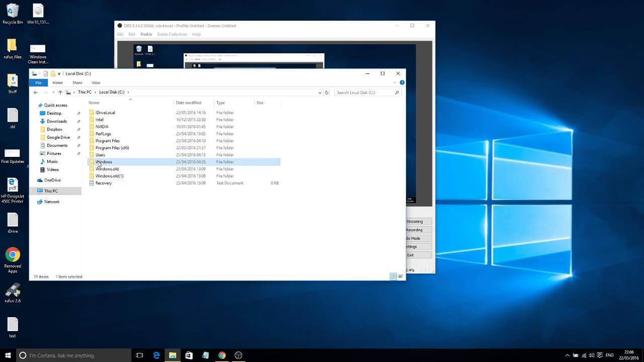The height and width of the screenshot is (362, 644).
Task: Switch to large icons view in status bar
Action: pyautogui.click(x=400, y=277)
